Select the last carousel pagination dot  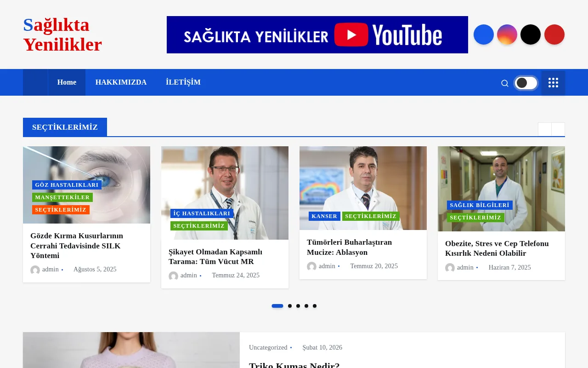click(x=315, y=306)
